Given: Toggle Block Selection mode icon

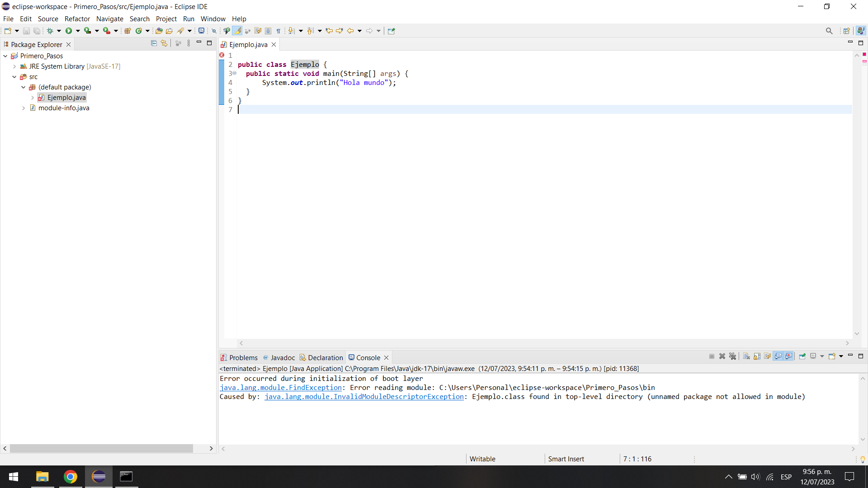Looking at the screenshot, I should [x=268, y=31].
